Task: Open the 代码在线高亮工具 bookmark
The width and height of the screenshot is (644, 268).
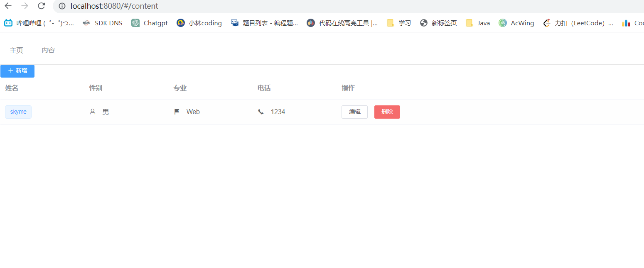Action: click(342, 23)
